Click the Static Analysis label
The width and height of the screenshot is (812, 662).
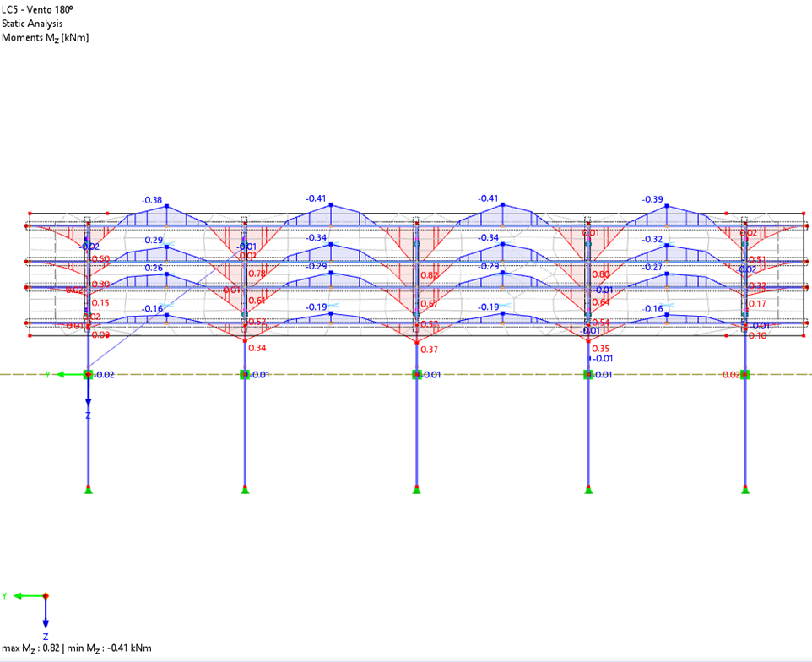point(32,23)
